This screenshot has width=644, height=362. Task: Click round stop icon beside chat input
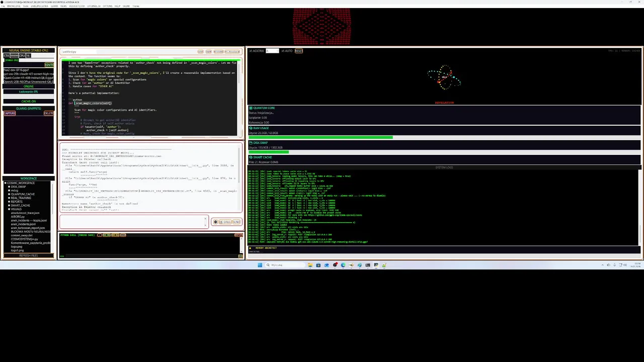215,222
